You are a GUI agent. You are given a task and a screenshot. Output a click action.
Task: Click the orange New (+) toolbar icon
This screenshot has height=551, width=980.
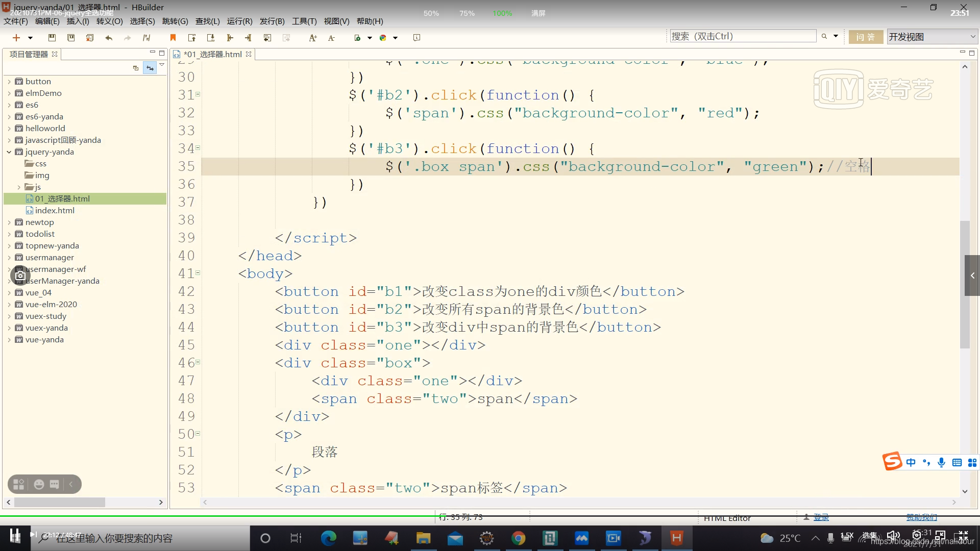point(16,38)
